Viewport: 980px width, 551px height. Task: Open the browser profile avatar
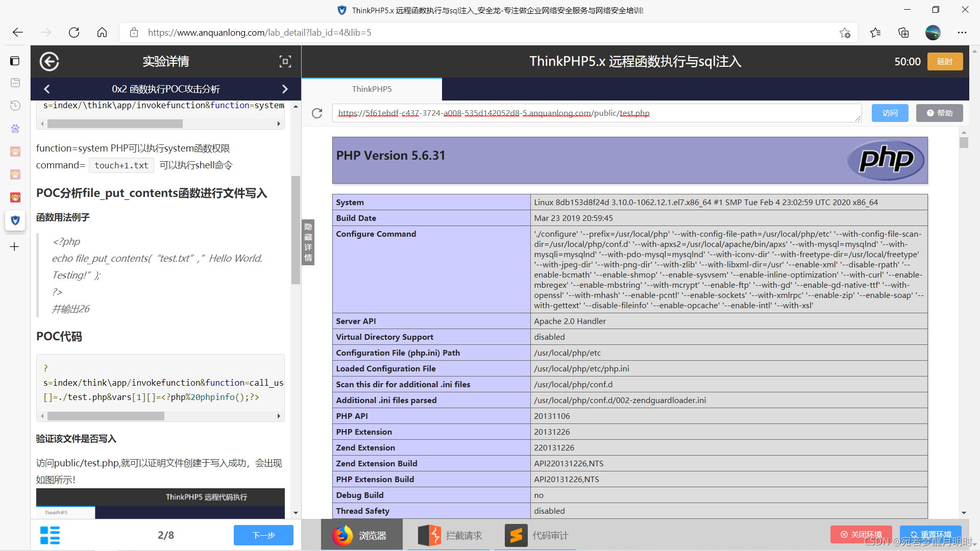click(x=933, y=33)
